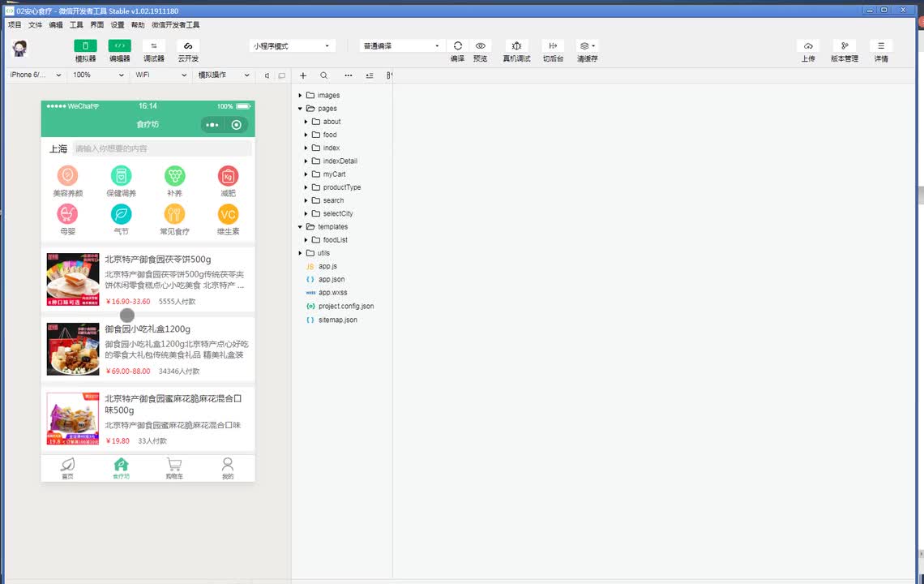Image resolution: width=924 pixels, height=584 pixels.
Task: Toggle the debugger panel button
Action: pyautogui.click(x=154, y=46)
